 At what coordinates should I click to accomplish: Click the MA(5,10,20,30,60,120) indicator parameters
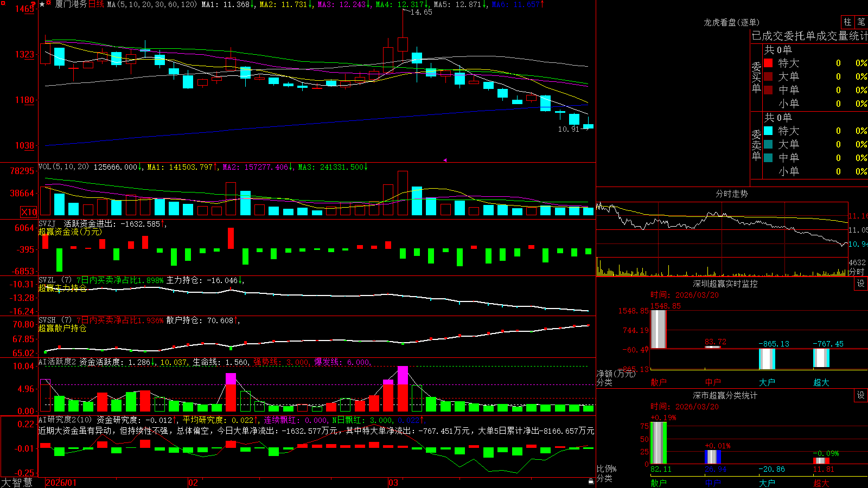click(152, 4)
